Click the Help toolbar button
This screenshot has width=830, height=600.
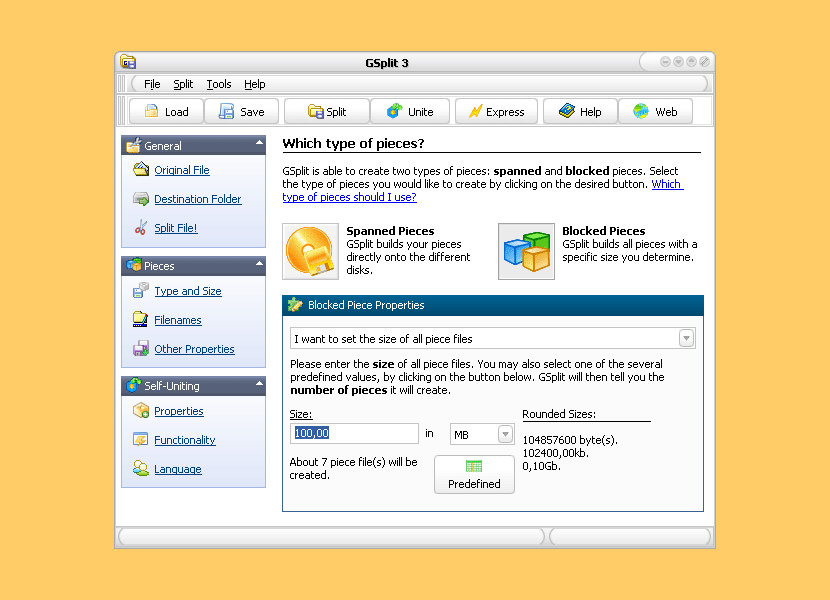580,111
